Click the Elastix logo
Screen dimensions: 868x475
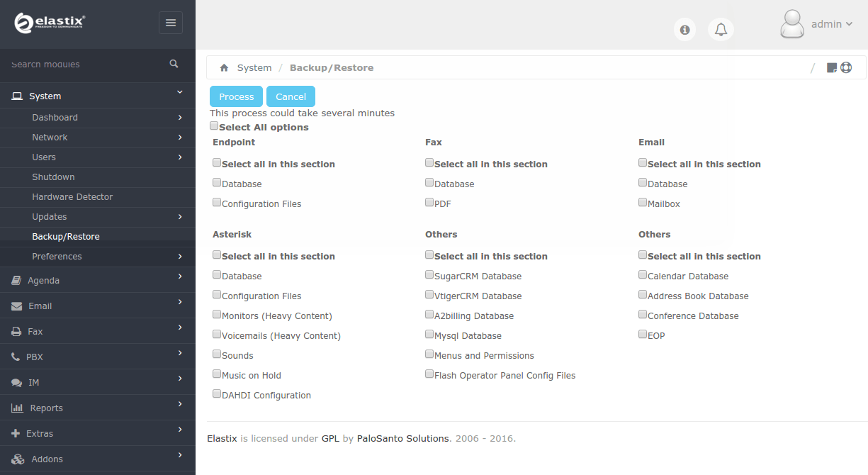(x=50, y=23)
